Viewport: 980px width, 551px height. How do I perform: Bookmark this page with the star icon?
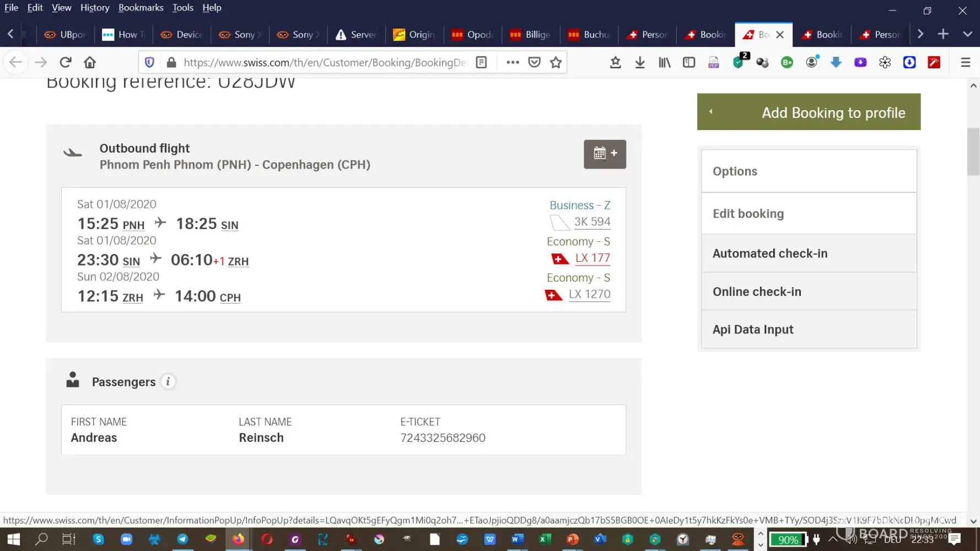coord(556,62)
